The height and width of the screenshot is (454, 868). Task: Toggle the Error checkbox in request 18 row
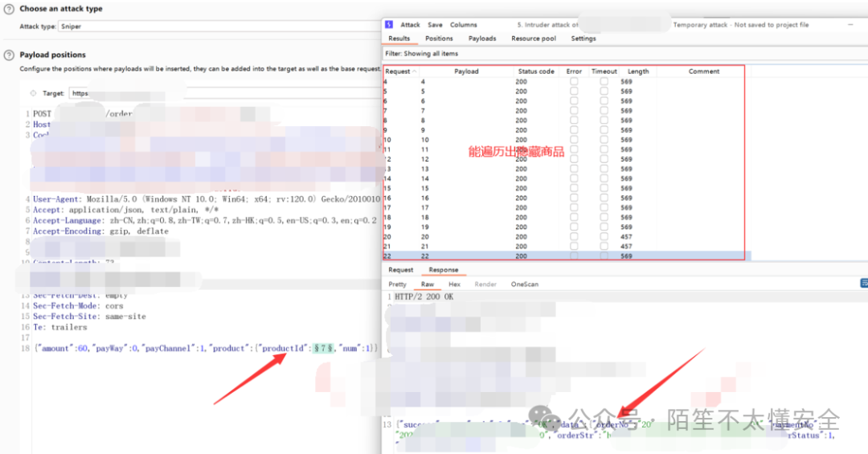[x=574, y=217]
